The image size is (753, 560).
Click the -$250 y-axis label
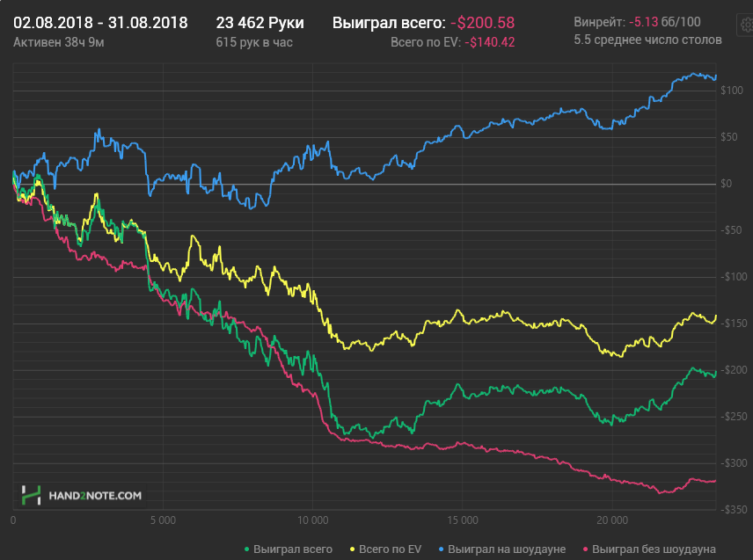(734, 416)
